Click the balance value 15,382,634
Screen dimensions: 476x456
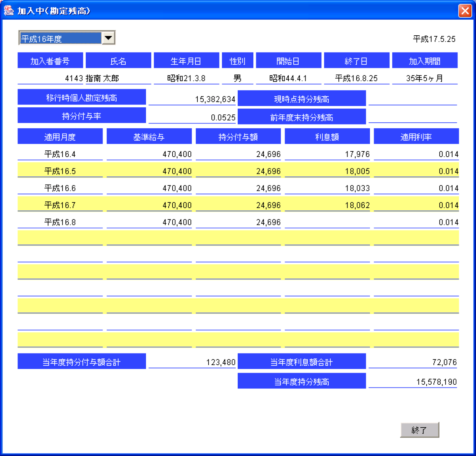(x=215, y=99)
